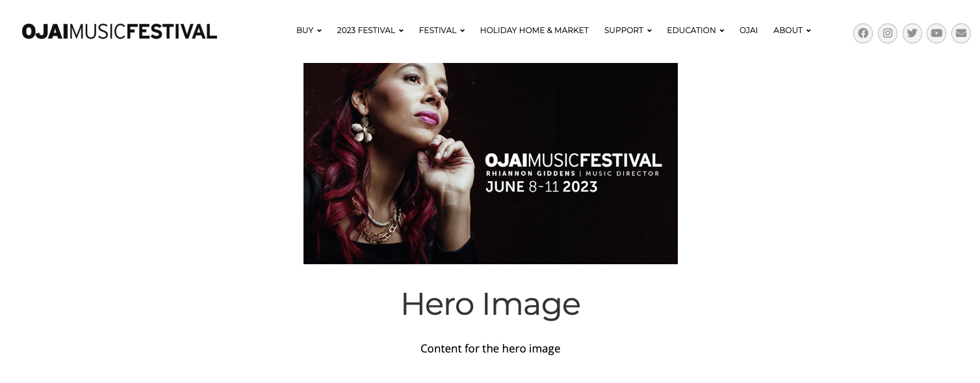980x383 pixels.
Task: Click the Content for the hero image text
Action: (491, 349)
